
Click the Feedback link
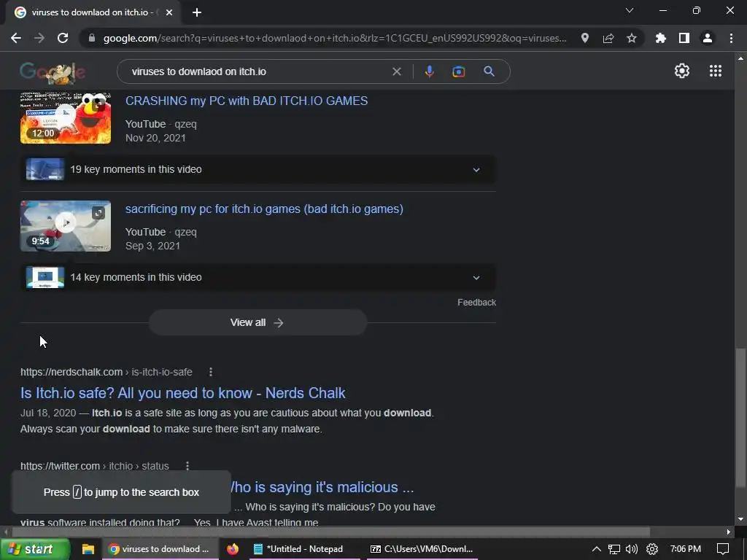[x=476, y=303]
